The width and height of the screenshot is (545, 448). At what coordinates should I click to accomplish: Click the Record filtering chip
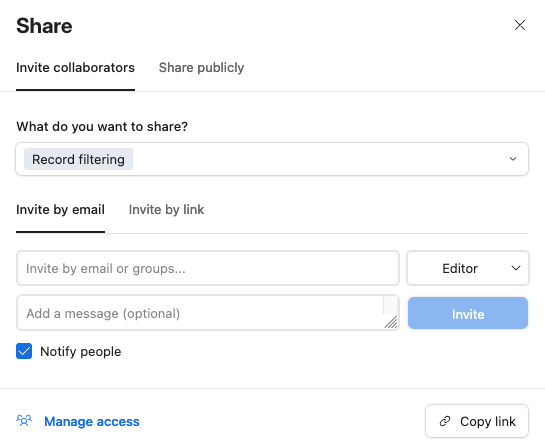(x=78, y=159)
